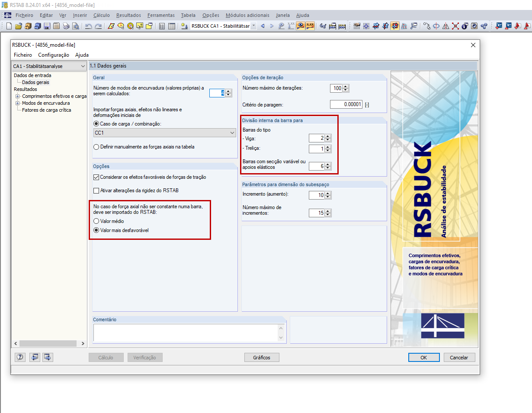Click the red X delete icon in toolbar
The width and height of the screenshot is (532, 413).
pyautogui.click(x=455, y=26)
